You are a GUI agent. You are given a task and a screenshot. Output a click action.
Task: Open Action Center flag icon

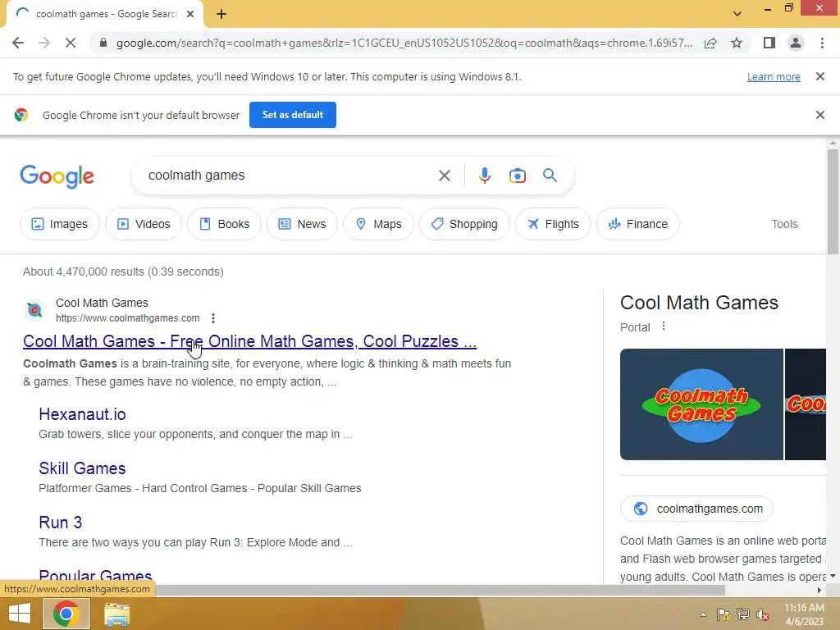click(724, 614)
